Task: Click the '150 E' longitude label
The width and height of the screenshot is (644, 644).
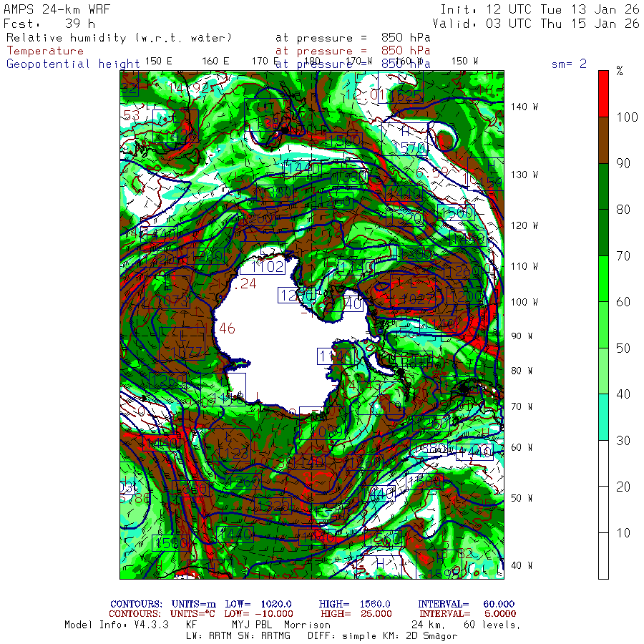Action: (x=159, y=62)
